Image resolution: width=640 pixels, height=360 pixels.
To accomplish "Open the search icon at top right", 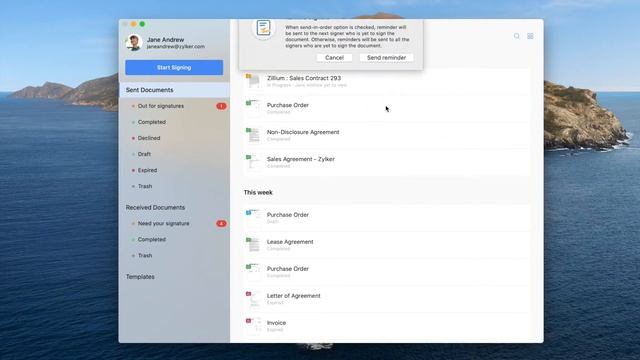I will [x=517, y=36].
